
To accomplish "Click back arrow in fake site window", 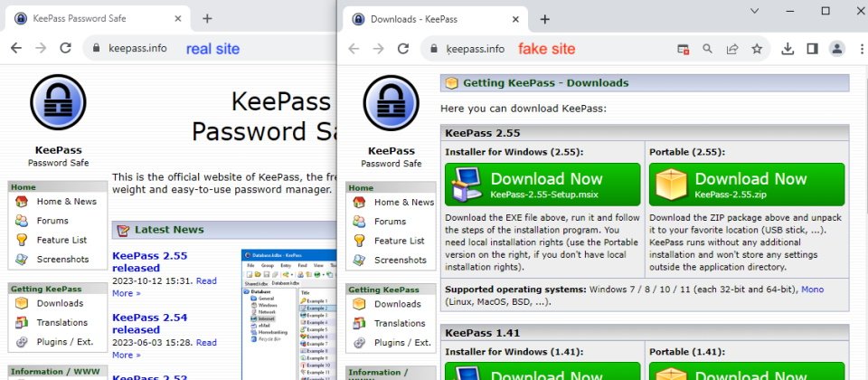I will coord(354,49).
